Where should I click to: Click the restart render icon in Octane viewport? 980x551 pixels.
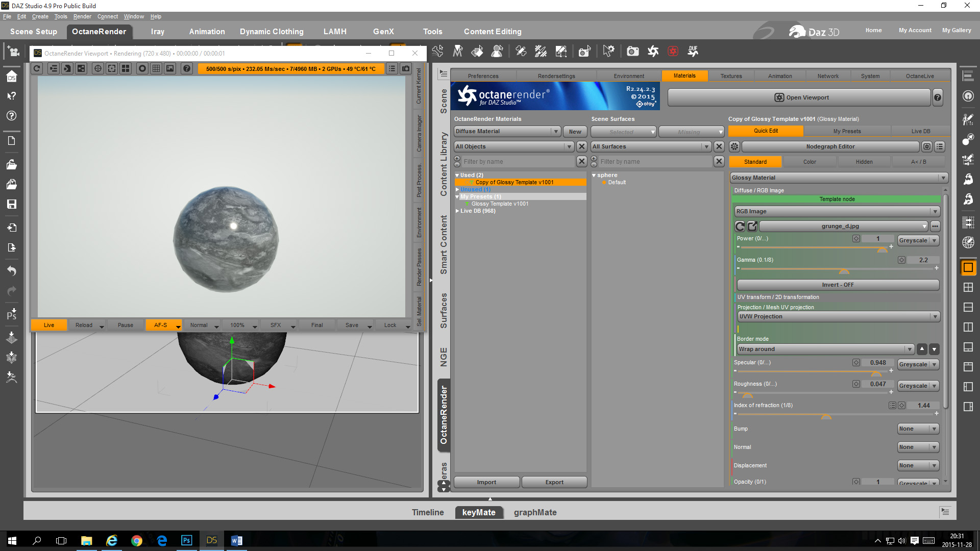click(x=37, y=68)
